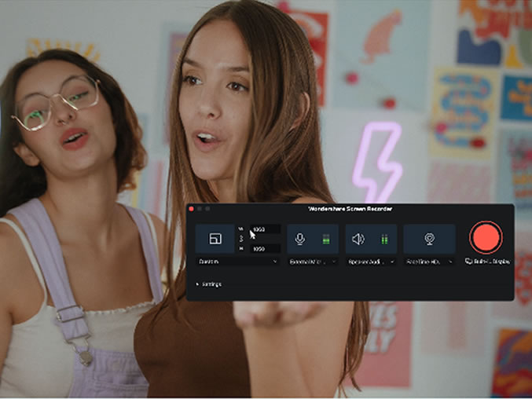Open the microphone device dropdown
Viewport: 532px width, 399px height.
coord(312,262)
